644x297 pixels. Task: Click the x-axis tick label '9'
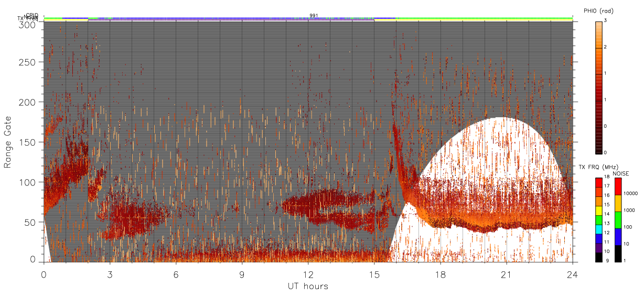[x=242, y=274]
